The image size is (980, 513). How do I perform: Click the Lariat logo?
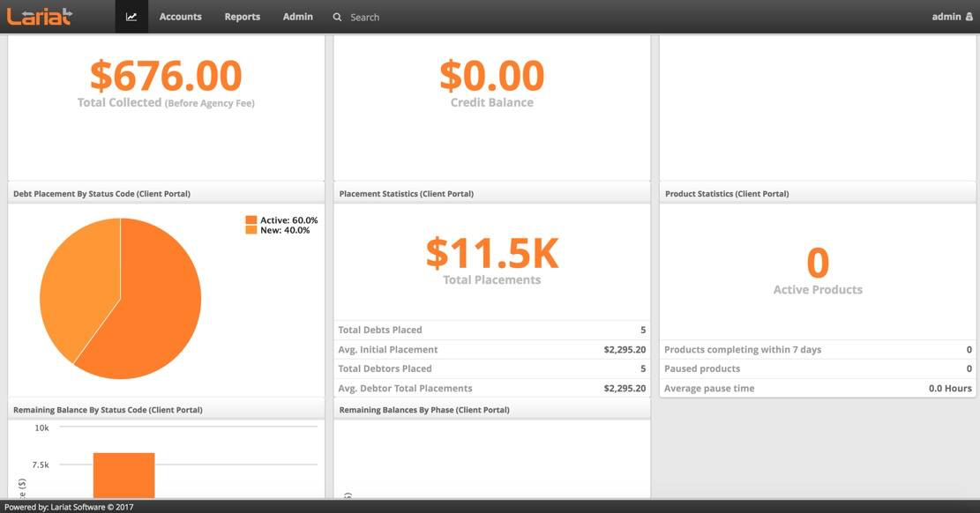click(x=40, y=15)
